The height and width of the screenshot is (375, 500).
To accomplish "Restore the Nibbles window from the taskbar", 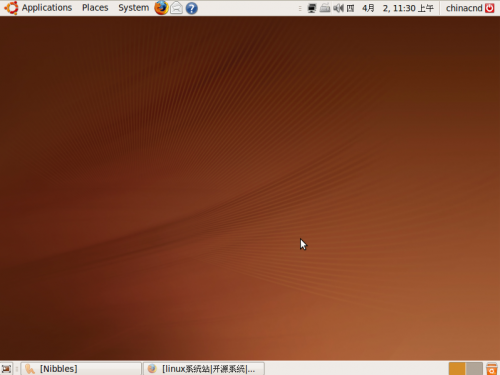I will (81, 369).
